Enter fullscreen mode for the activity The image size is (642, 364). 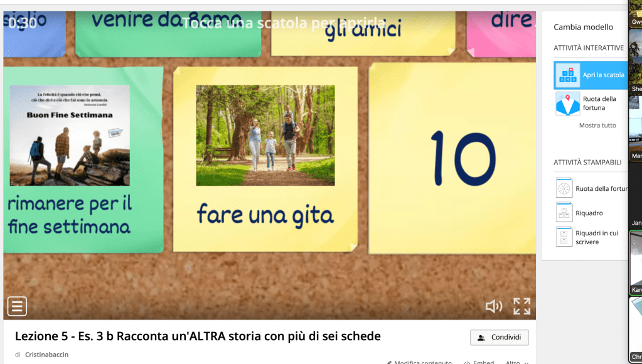tap(522, 306)
